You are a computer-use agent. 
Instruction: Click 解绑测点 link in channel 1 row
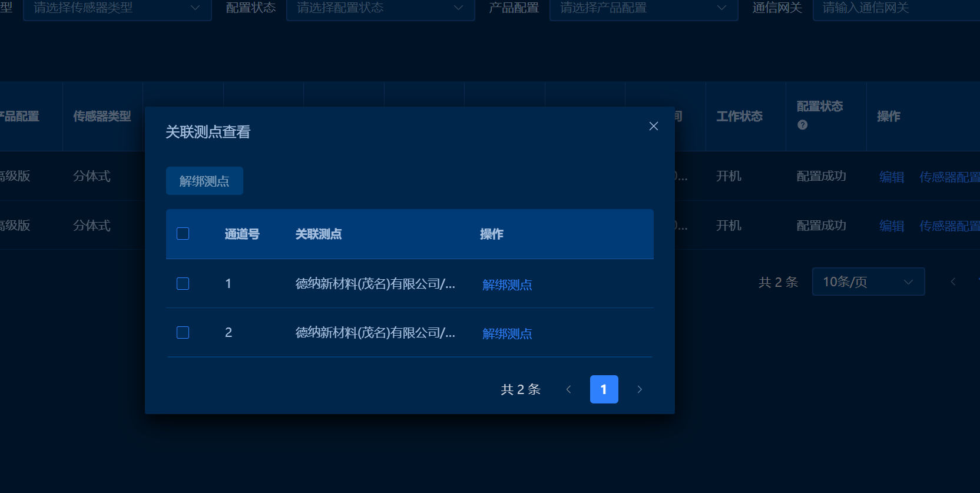point(507,284)
